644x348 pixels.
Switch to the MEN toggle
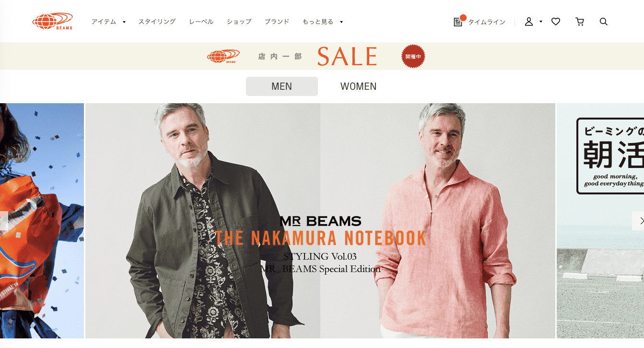tap(282, 86)
